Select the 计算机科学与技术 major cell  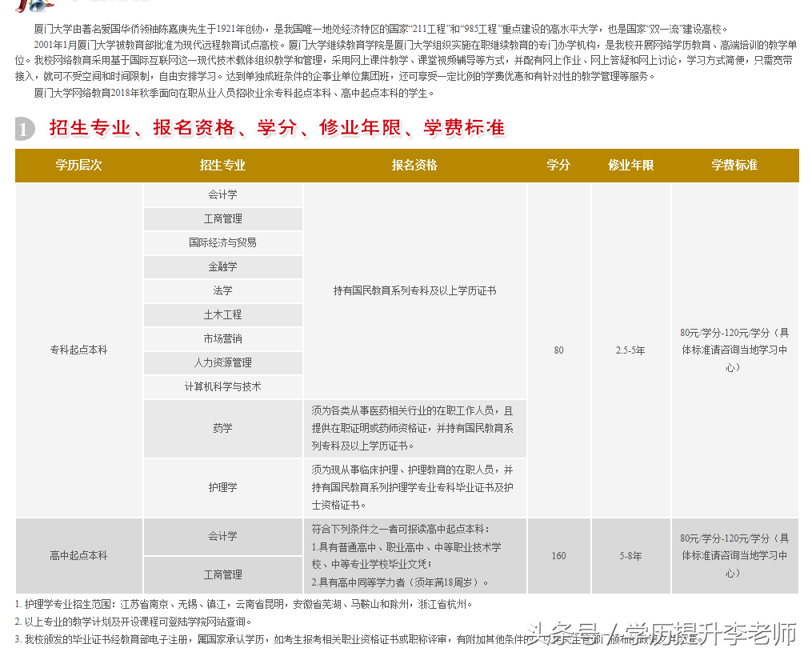pos(222,386)
